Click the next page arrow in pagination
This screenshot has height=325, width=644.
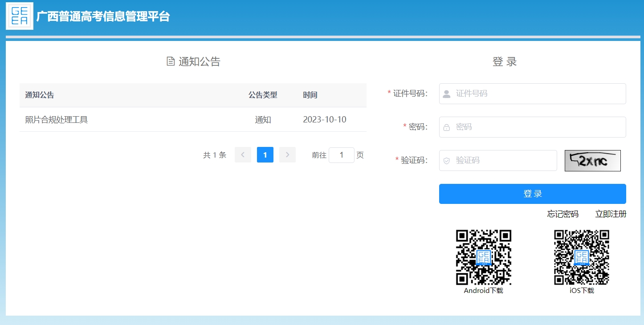(x=287, y=154)
